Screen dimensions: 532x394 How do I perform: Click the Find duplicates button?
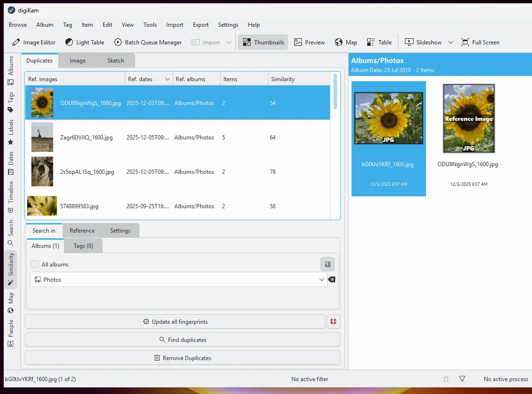182,340
